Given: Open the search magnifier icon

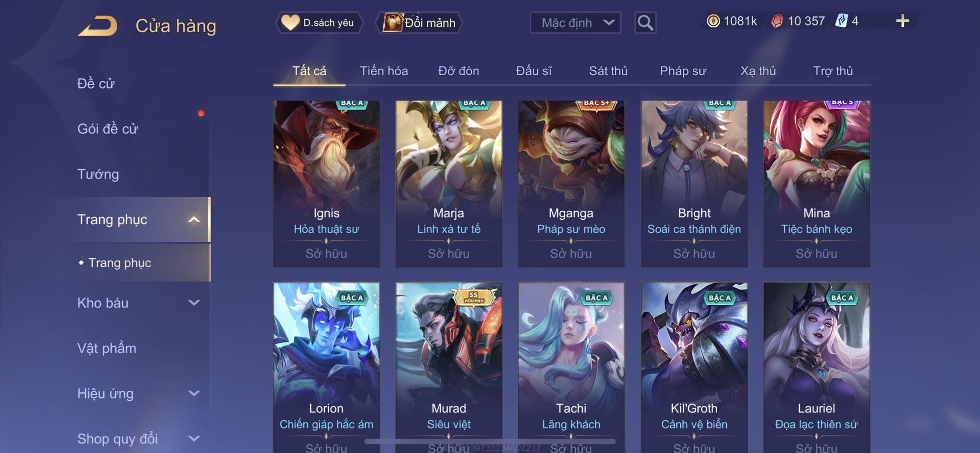Looking at the screenshot, I should 645,23.
